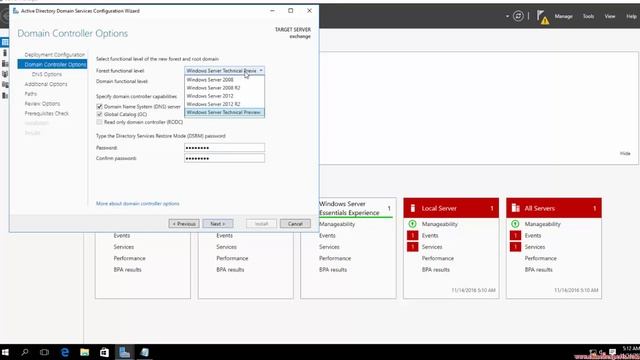Click the red Services badge in All Servers tile

pyautogui.click(x=516, y=247)
